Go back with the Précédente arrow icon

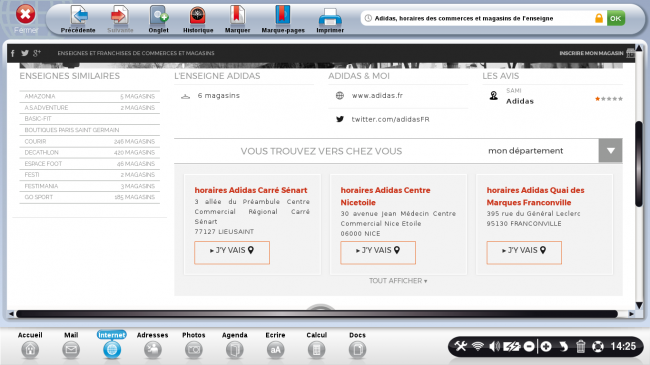[x=78, y=16]
